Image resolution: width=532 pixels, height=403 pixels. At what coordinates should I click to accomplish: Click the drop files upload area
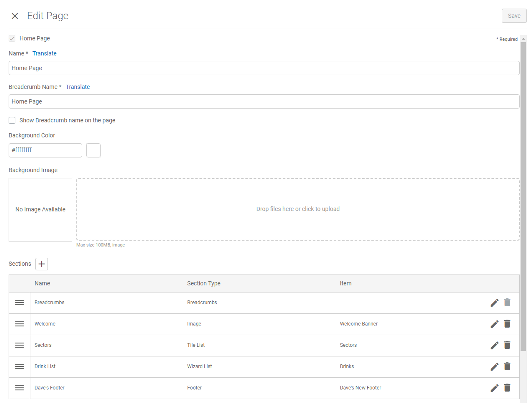(298, 209)
